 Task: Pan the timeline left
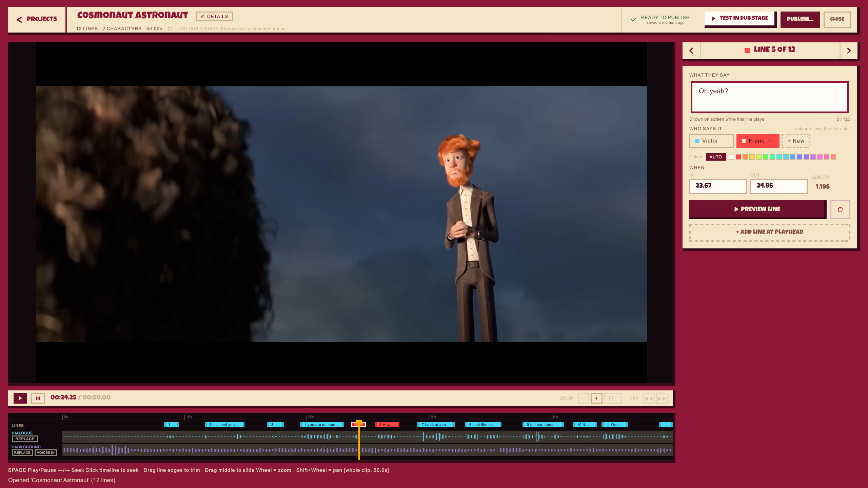coord(649,398)
